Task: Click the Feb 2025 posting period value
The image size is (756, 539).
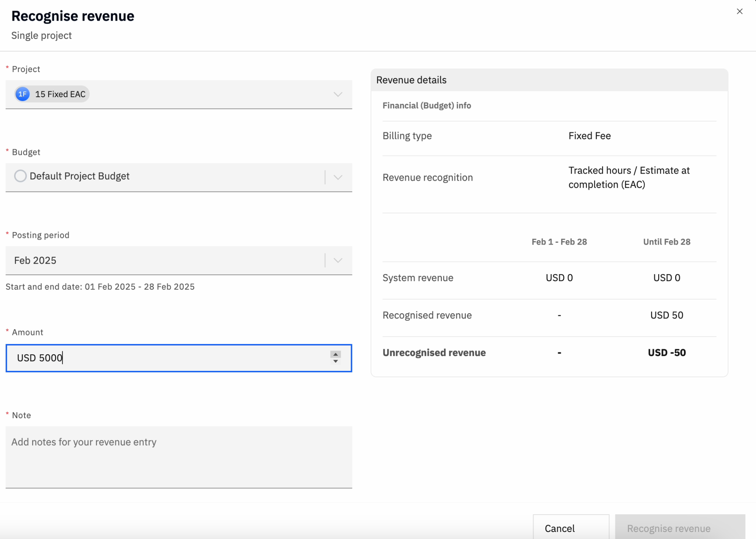Action: point(35,260)
